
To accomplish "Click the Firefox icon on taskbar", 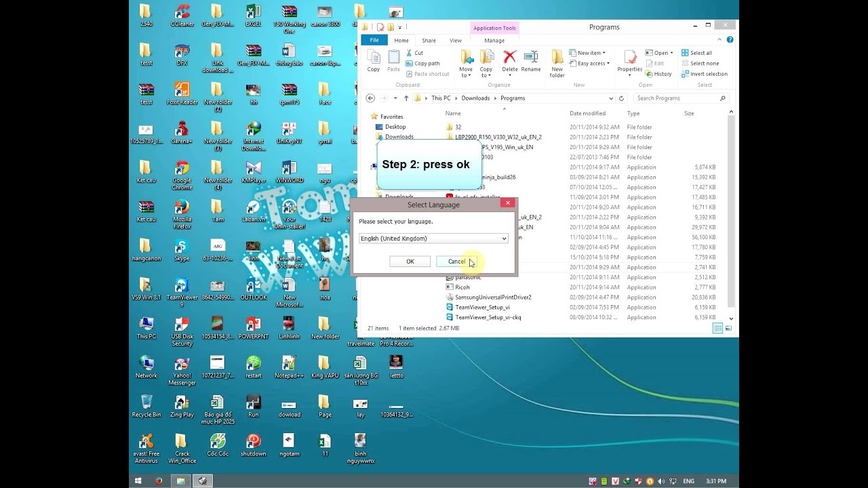I will 159,481.
